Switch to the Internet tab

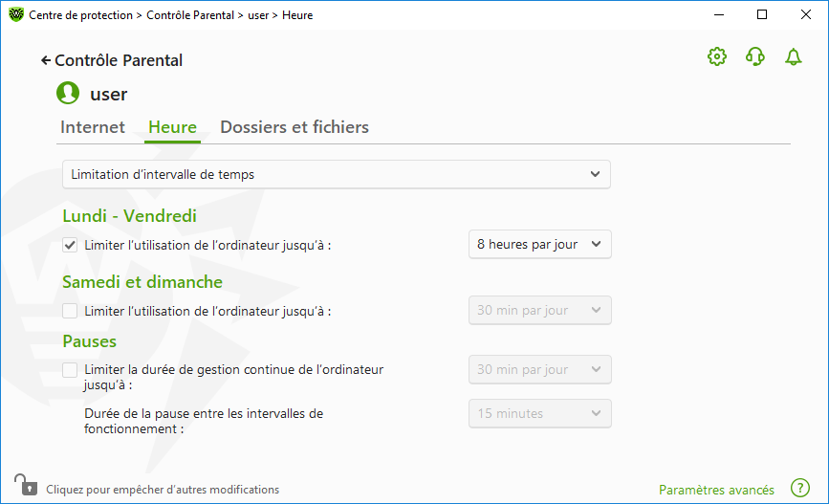[93, 127]
